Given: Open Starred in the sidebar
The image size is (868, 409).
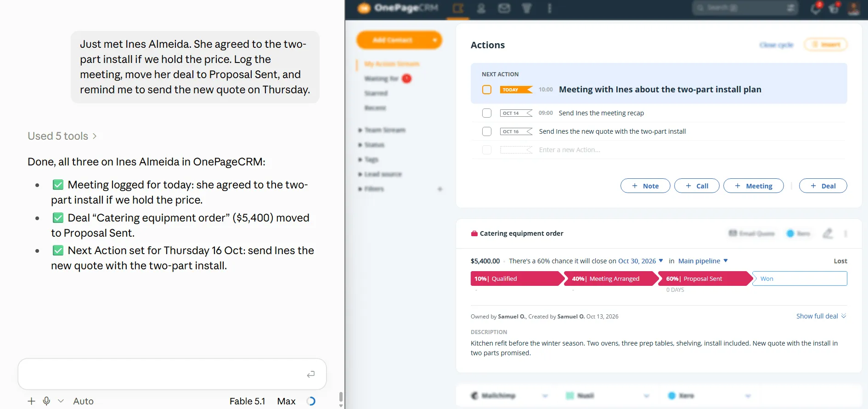Looking at the screenshot, I should pyautogui.click(x=376, y=93).
